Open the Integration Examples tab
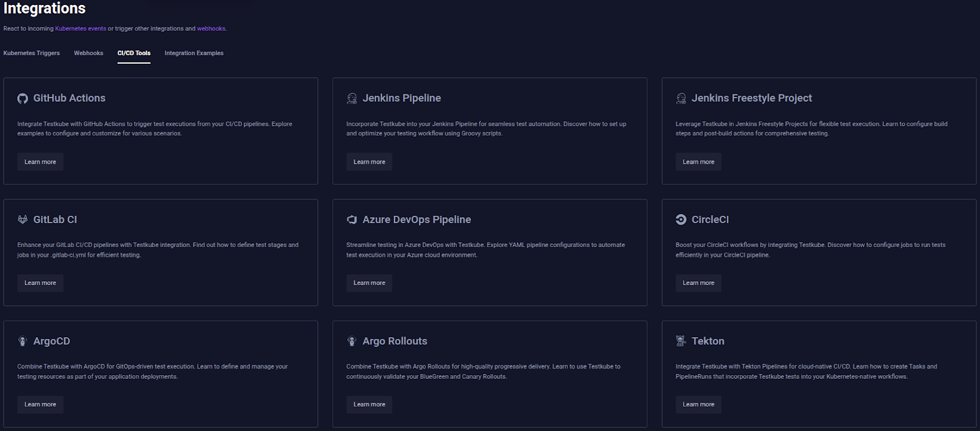980x431 pixels. click(194, 53)
